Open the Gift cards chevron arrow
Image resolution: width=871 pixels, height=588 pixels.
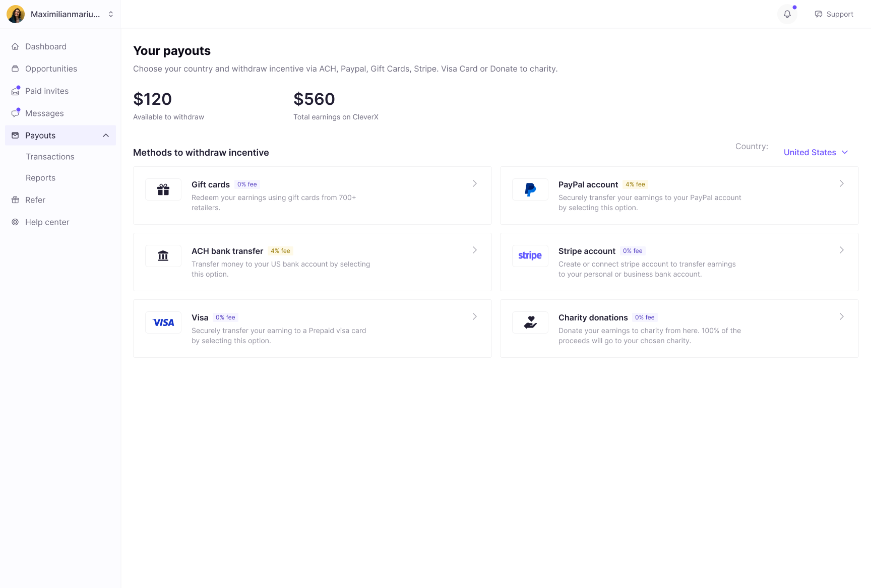[x=474, y=183]
